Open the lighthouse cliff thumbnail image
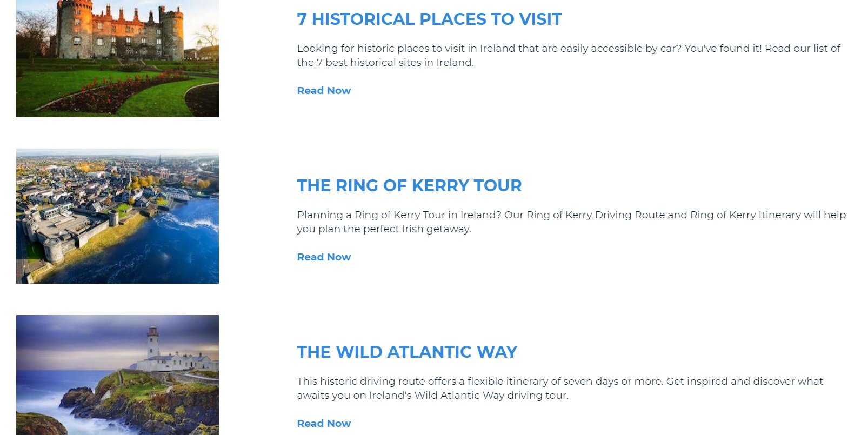The width and height of the screenshot is (868, 435). pyautogui.click(x=117, y=375)
